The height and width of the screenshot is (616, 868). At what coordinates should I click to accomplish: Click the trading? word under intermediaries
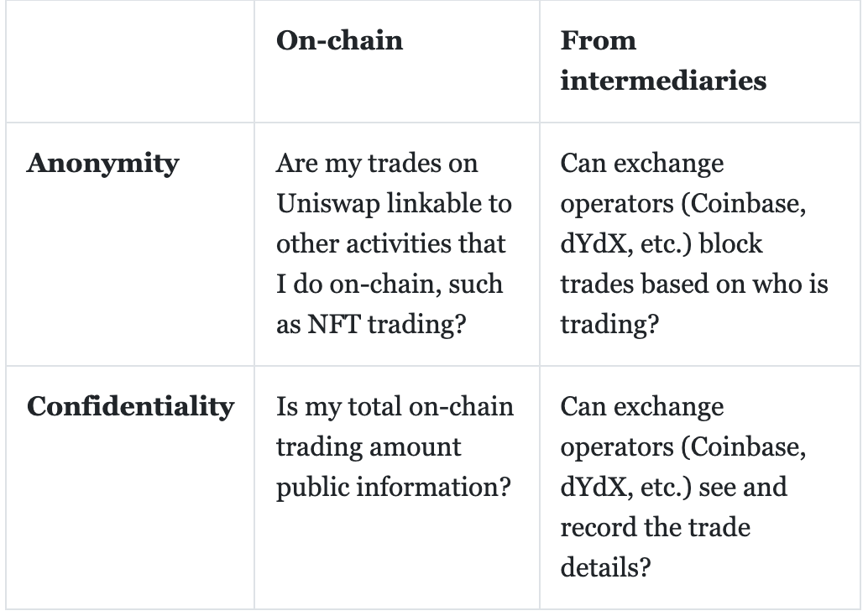point(609,324)
